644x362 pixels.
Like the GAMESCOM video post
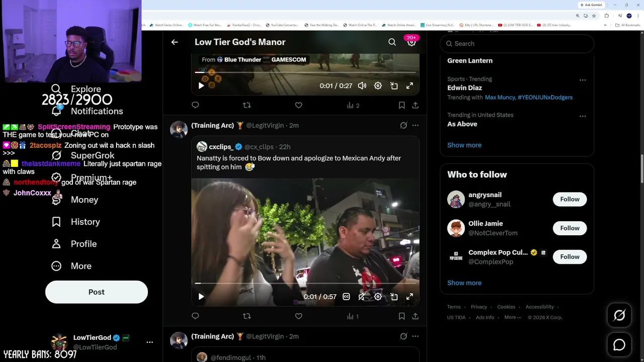pyautogui.click(x=298, y=105)
